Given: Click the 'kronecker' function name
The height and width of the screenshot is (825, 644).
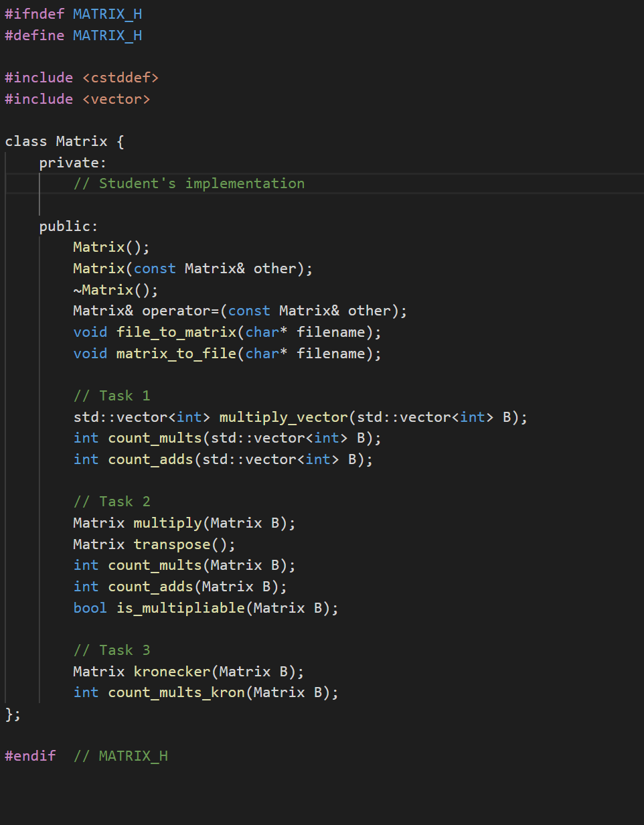Looking at the screenshot, I should click(x=172, y=672).
